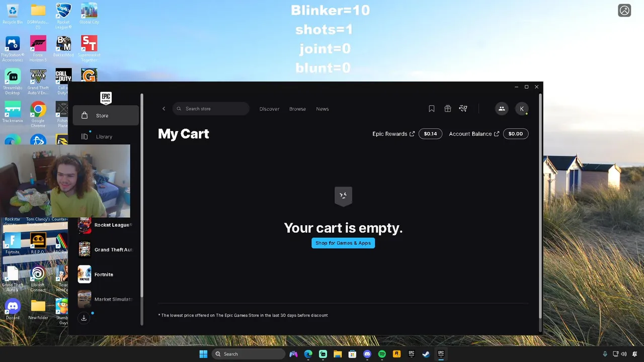
Task: Open the Epic Rewards link
Action: point(393,134)
